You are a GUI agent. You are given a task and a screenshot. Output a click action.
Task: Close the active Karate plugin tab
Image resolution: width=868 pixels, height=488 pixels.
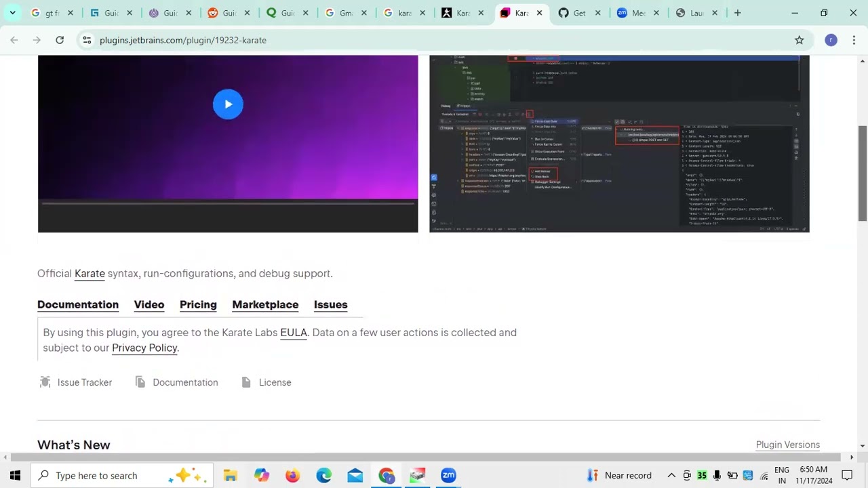click(x=539, y=13)
